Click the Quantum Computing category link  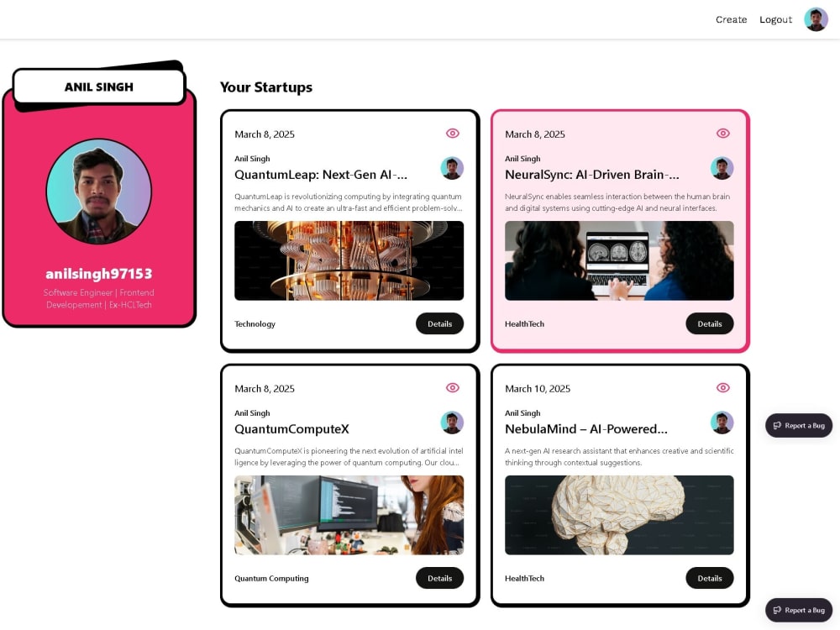[x=271, y=579]
